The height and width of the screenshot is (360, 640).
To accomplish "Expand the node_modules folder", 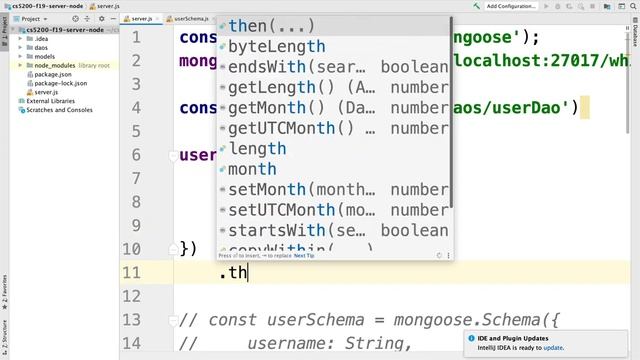I will point(20,65).
